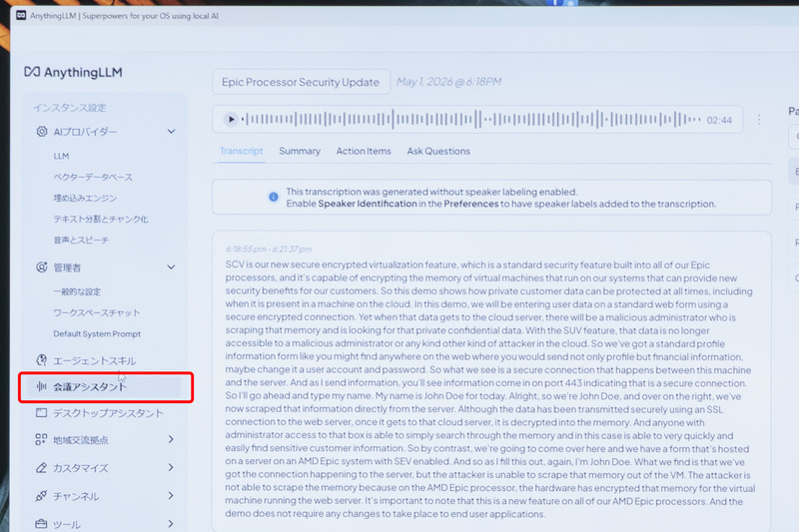Image resolution: width=799 pixels, height=532 pixels.
Task: Click the May 1, 2026 @ 6:18PM date
Action: click(448, 82)
